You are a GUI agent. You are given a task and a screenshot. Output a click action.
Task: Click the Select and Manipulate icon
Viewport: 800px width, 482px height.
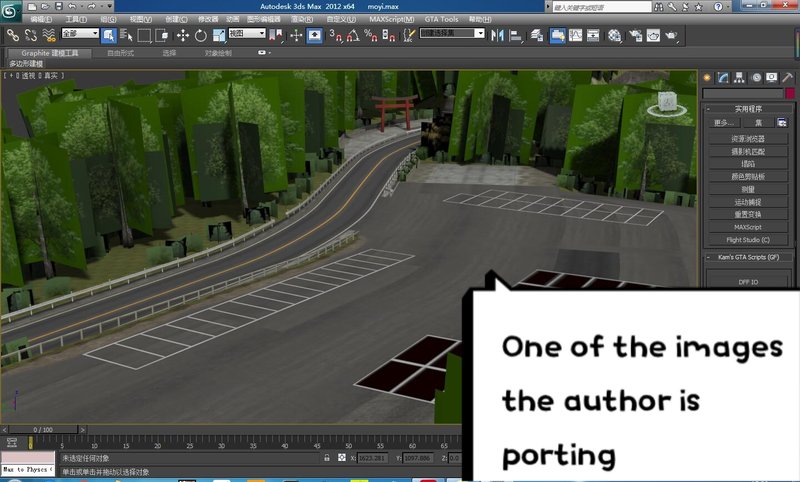pyautogui.click(x=296, y=35)
